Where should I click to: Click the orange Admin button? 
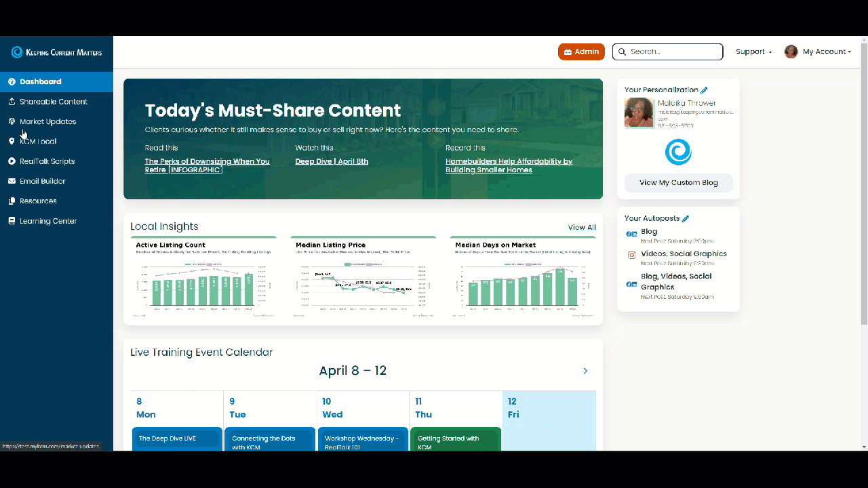581,52
